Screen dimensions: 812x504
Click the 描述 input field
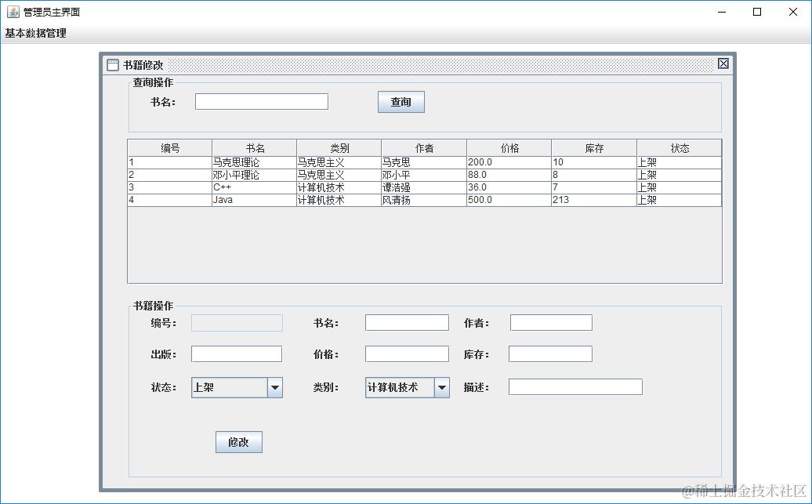575,387
